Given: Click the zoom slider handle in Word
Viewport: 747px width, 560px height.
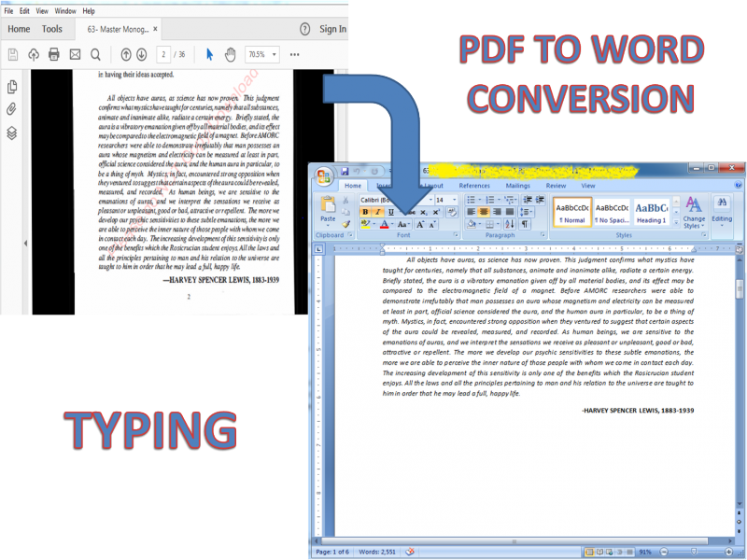Looking at the screenshot, I should 694,552.
